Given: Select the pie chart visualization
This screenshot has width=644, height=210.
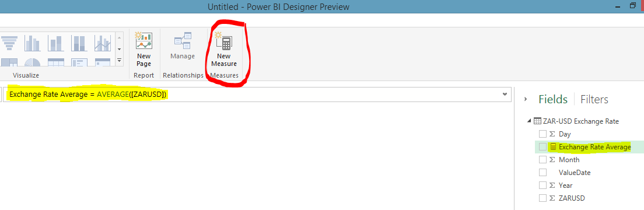Looking at the screenshot, I should tap(33, 62).
